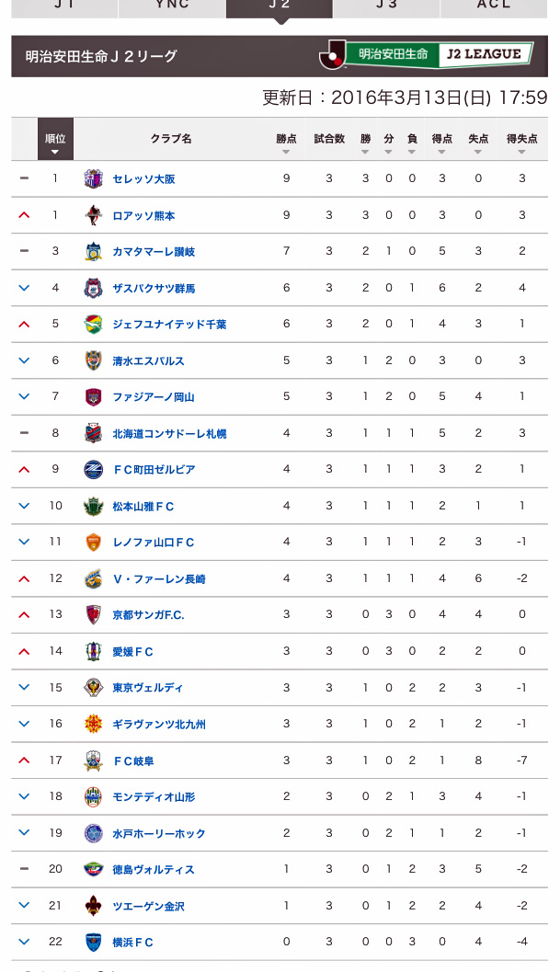Sort standings by 試合数 column
Viewport: 560px width, 972px height.
click(329, 143)
